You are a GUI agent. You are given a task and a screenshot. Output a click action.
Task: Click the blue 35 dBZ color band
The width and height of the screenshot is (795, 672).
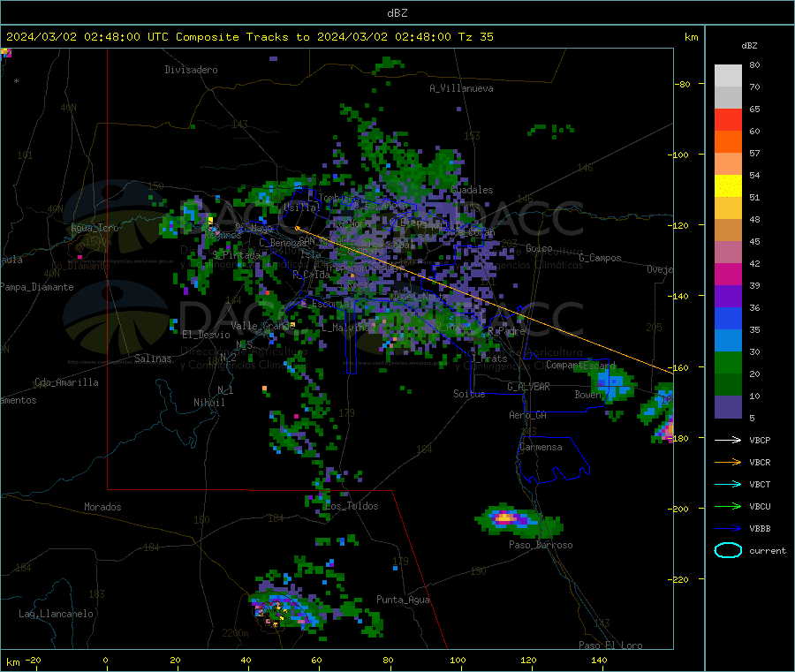(728, 318)
